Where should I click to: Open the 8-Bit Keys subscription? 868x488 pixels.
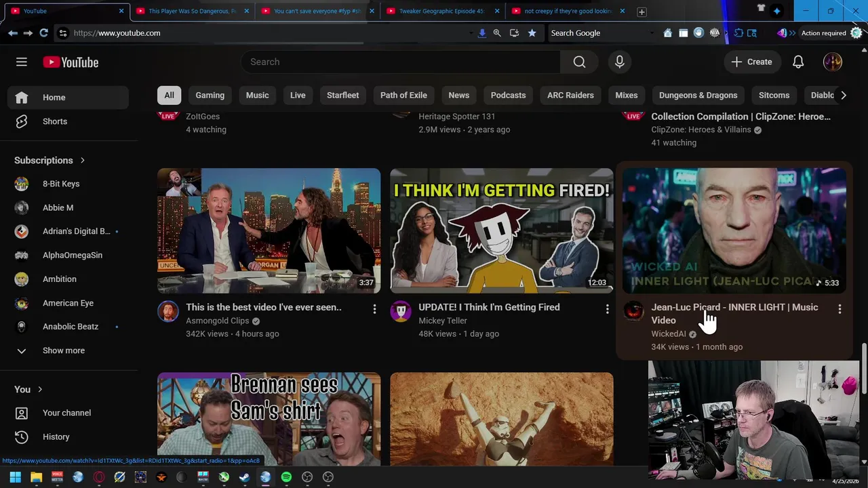click(x=68, y=184)
